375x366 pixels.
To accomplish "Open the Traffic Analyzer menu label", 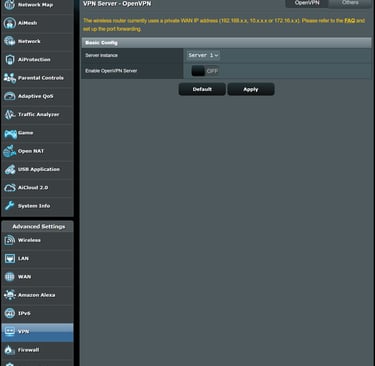I will [39, 114].
